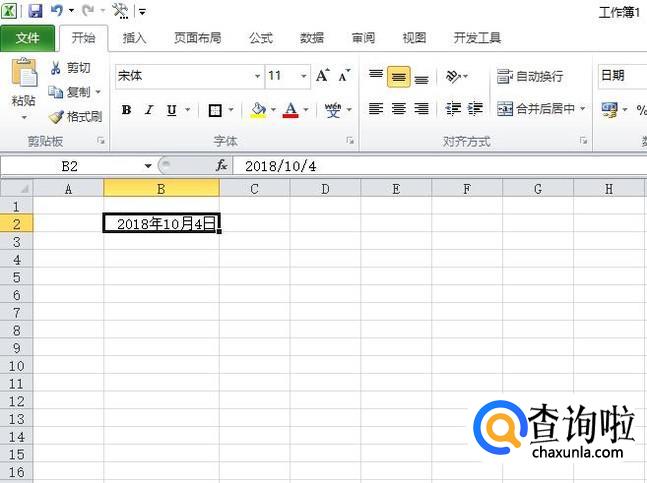Center text horizontally
Image resolution: width=647 pixels, height=483 pixels.
(x=399, y=109)
